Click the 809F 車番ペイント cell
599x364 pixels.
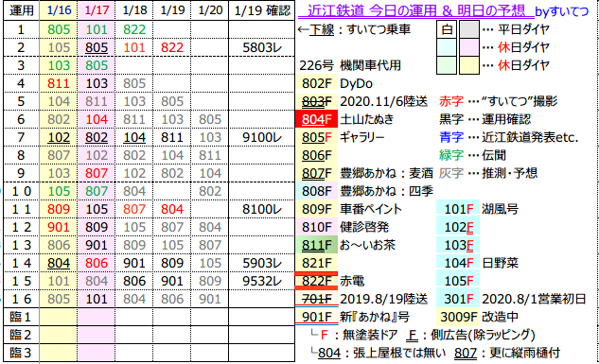pyautogui.click(x=317, y=209)
